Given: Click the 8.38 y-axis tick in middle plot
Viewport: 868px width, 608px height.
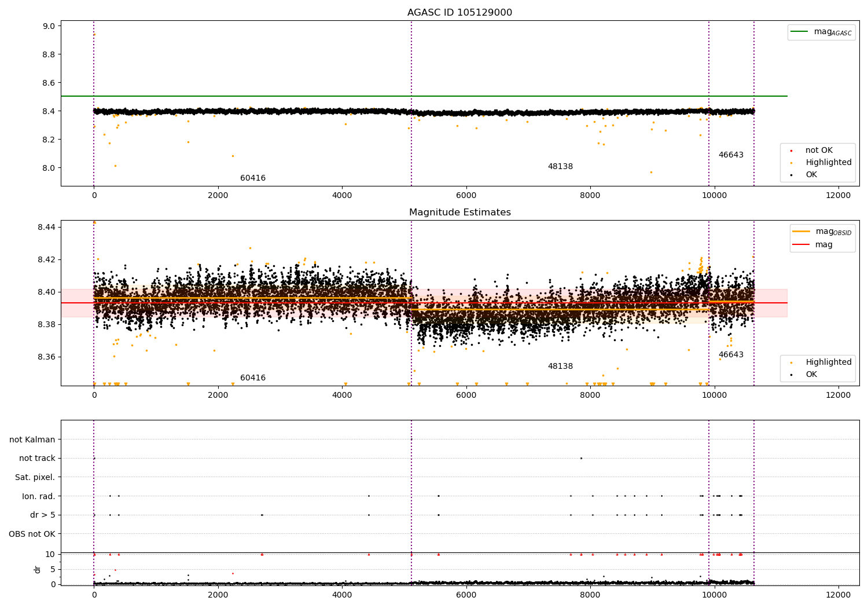Looking at the screenshot, I should coord(46,324).
